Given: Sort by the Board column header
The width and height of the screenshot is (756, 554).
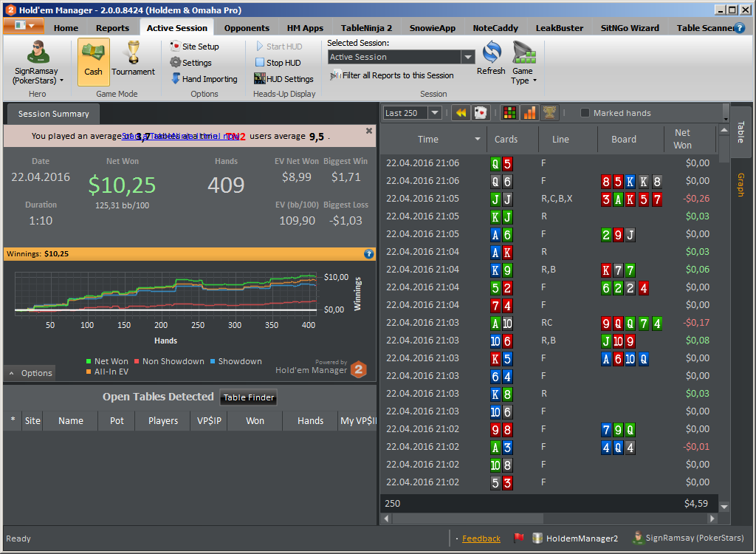Looking at the screenshot, I should click(630, 139).
